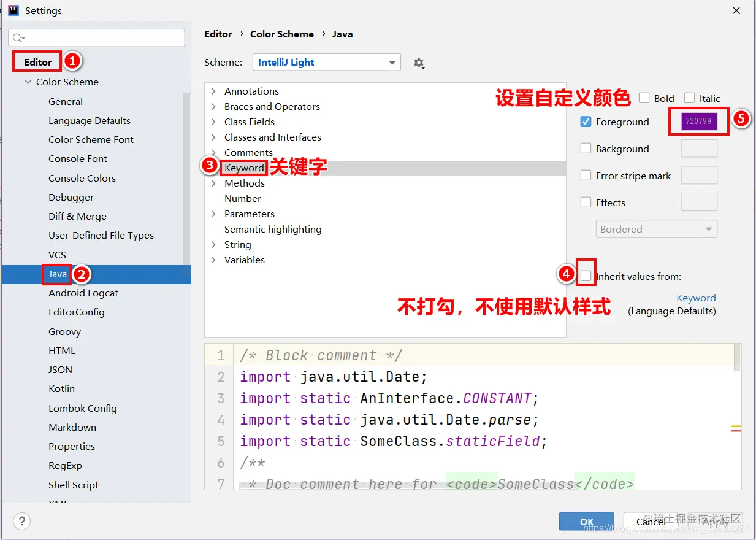Click the Background color swatch box
Image resolution: width=756 pixels, height=540 pixels.
tap(699, 148)
